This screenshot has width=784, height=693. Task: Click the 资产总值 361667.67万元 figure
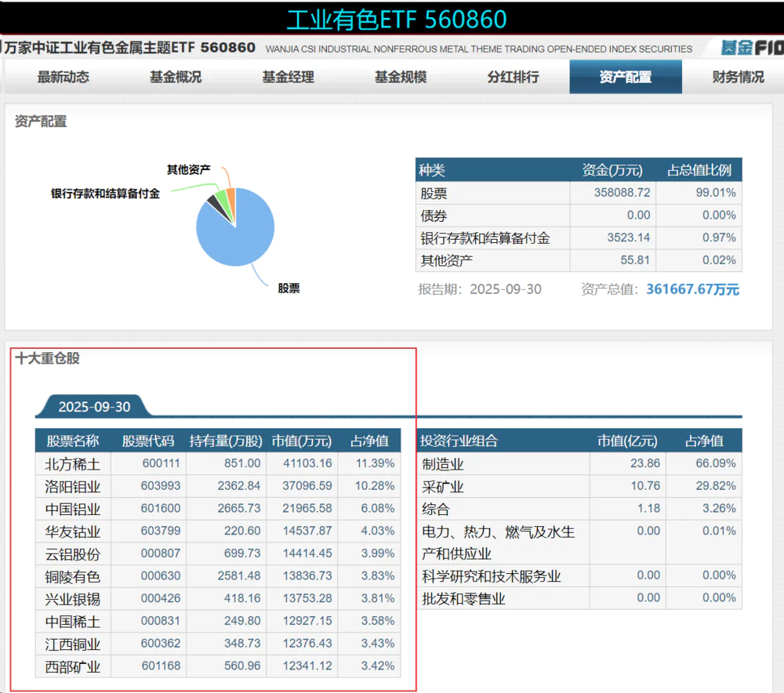[x=692, y=289]
